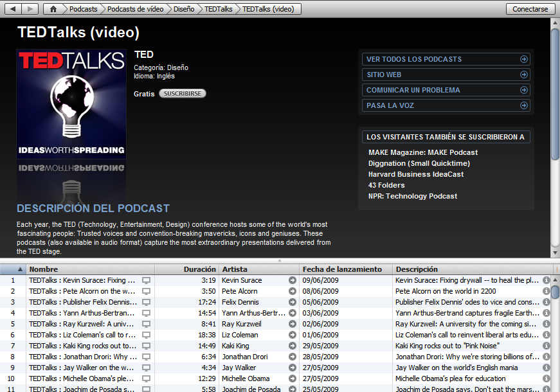Go forward with the right arrow button

tap(30, 9)
